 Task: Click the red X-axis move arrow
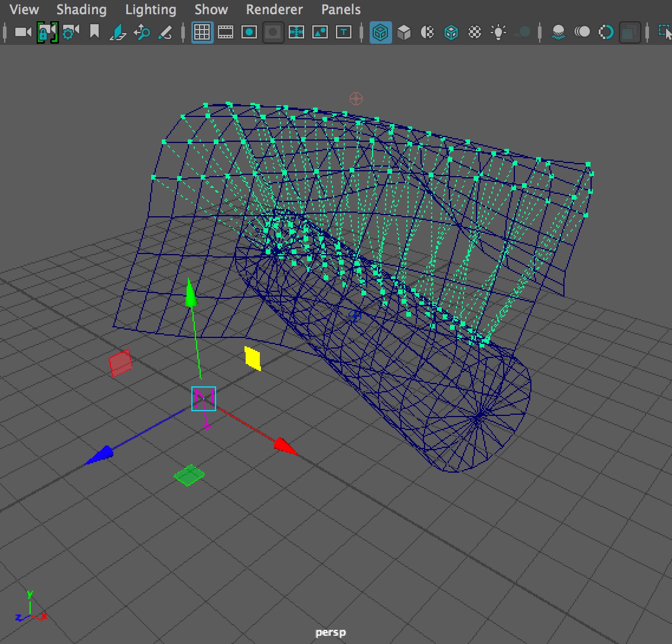(285, 446)
